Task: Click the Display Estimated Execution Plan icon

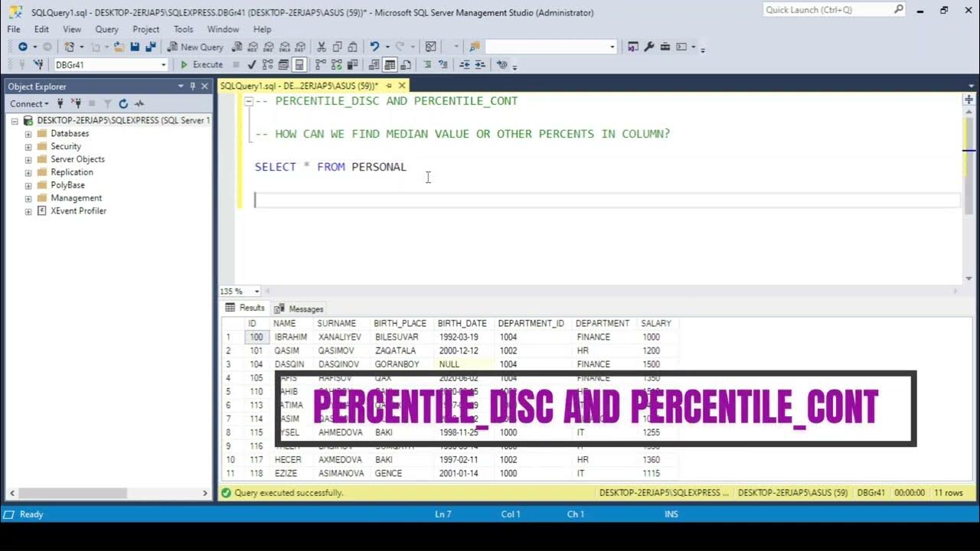Action: (268, 65)
